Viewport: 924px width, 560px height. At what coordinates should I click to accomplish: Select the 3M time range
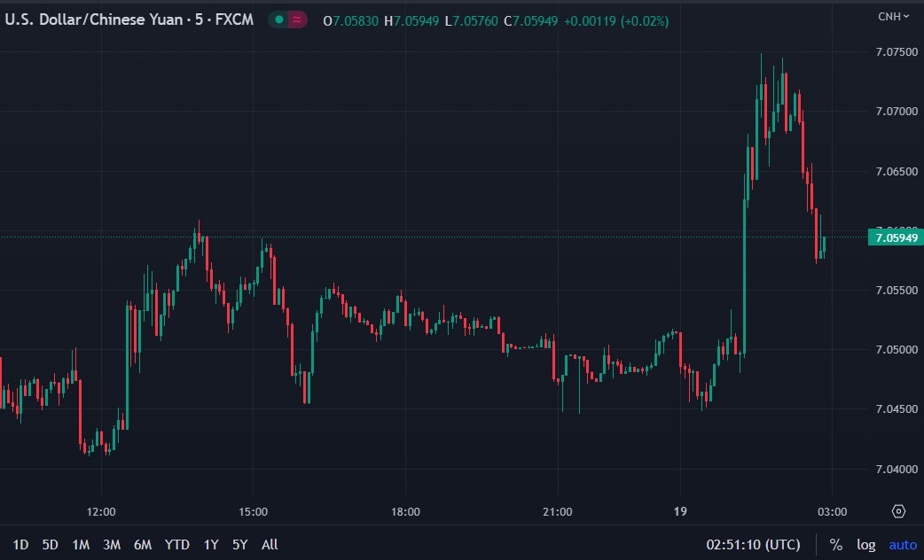point(112,545)
